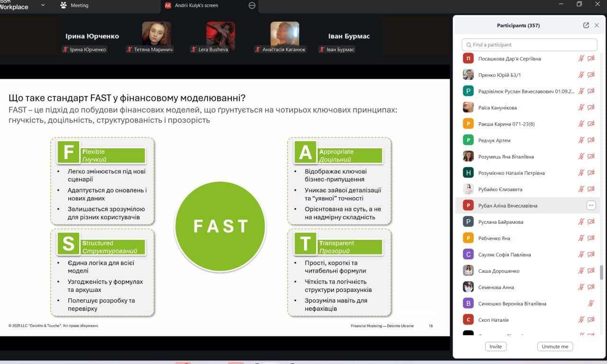This screenshot has width=607, height=364.
Task: Click muted mic icon for Раїса Канунікова
Action: tap(581, 108)
